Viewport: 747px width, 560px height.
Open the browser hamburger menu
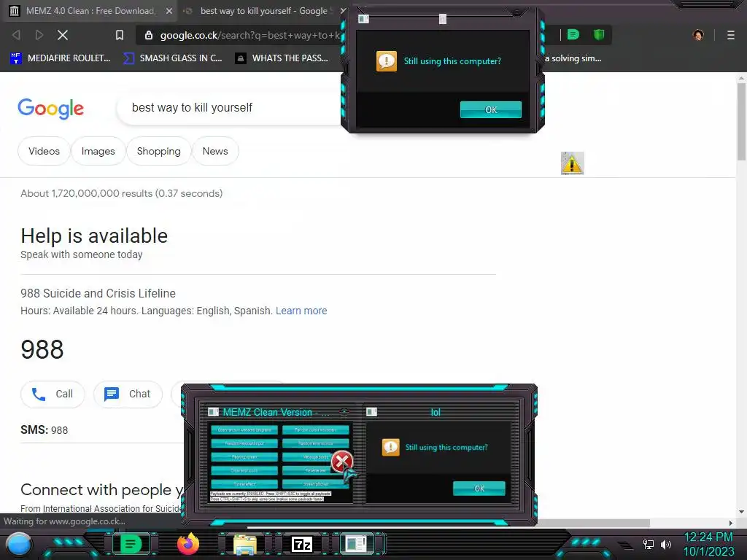point(731,35)
